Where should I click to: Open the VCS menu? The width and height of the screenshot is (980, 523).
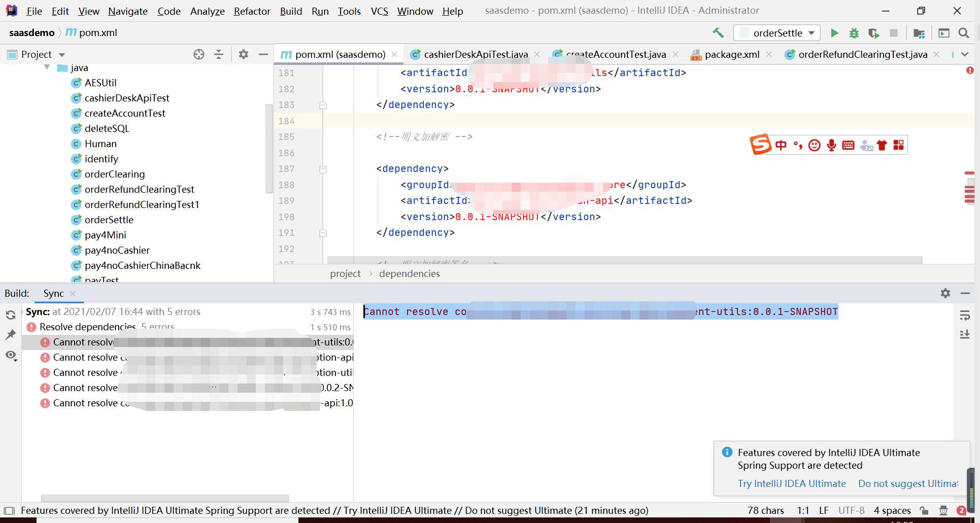pyautogui.click(x=379, y=11)
